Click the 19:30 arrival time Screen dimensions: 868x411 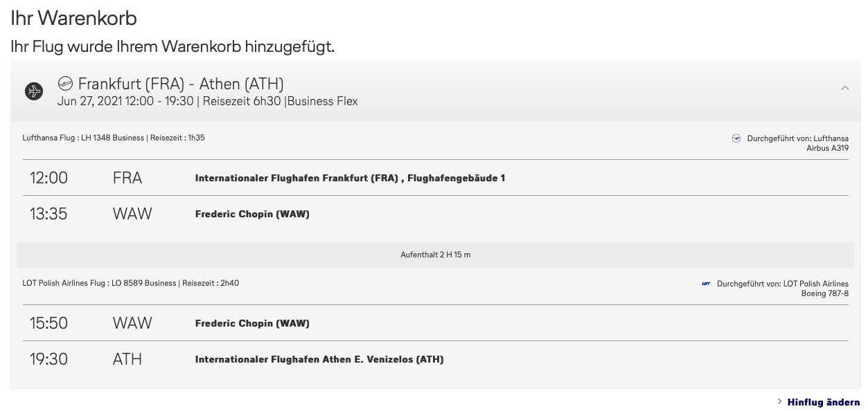[48, 359]
